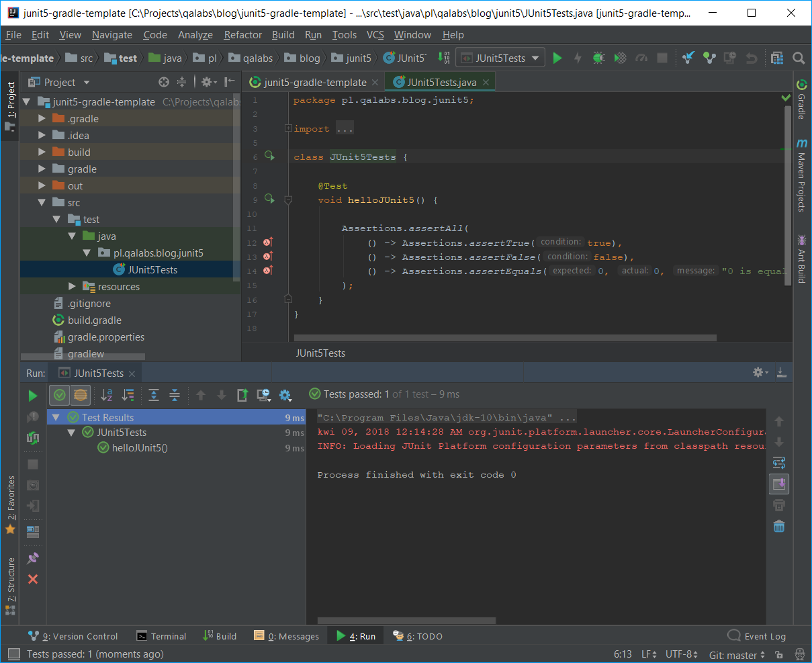The height and width of the screenshot is (663, 812).
Task: Toggle show passed tests filter
Action: [x=60, y=395]
